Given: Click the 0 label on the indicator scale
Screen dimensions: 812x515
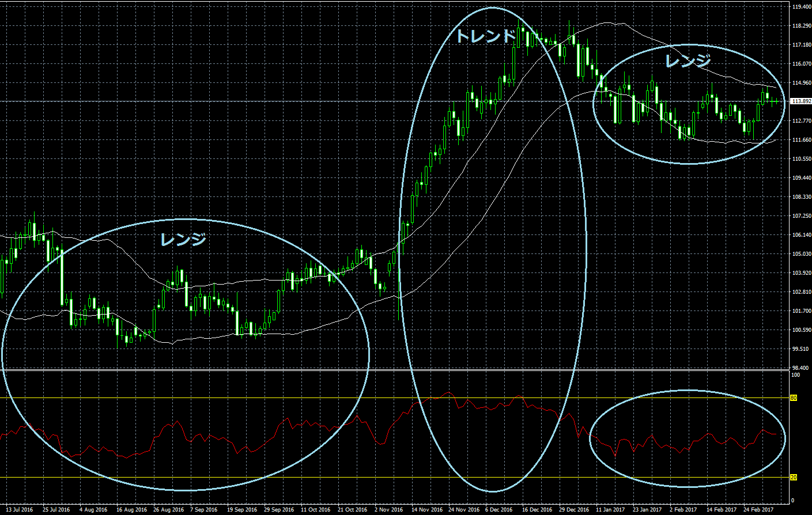Looking at the screenshot, I should (794, 501).
